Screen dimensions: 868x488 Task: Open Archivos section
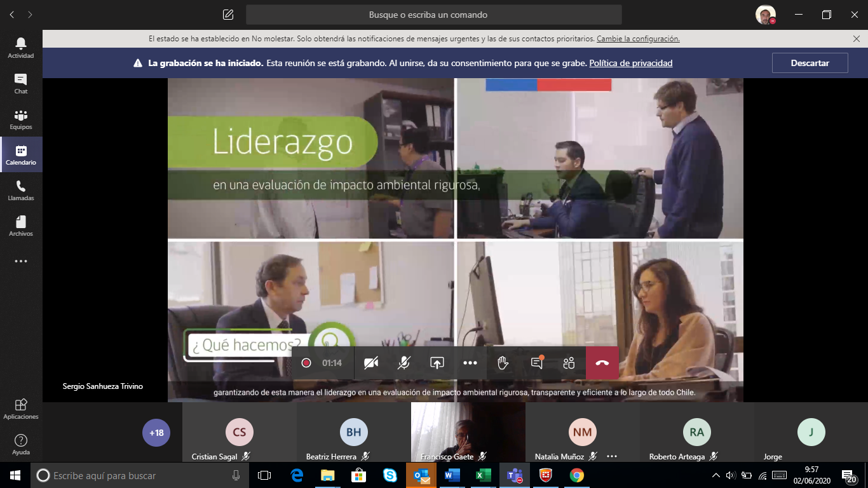pos(21,226)
